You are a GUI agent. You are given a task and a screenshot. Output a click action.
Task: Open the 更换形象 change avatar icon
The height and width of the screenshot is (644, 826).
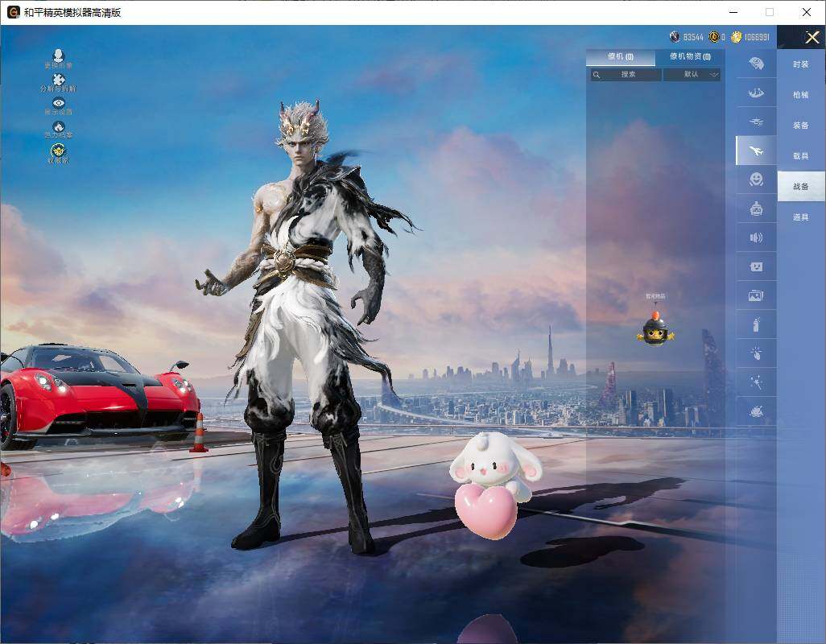coord(59,59)
